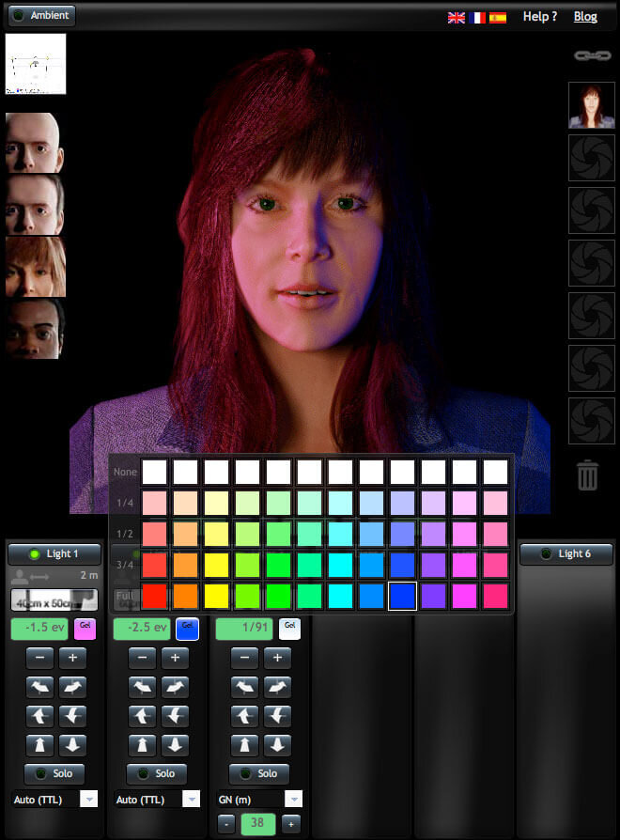The height and width of the screenshot is (840, 620).
Task: Switch language with the UK flag
Action: tap(457, 18)
